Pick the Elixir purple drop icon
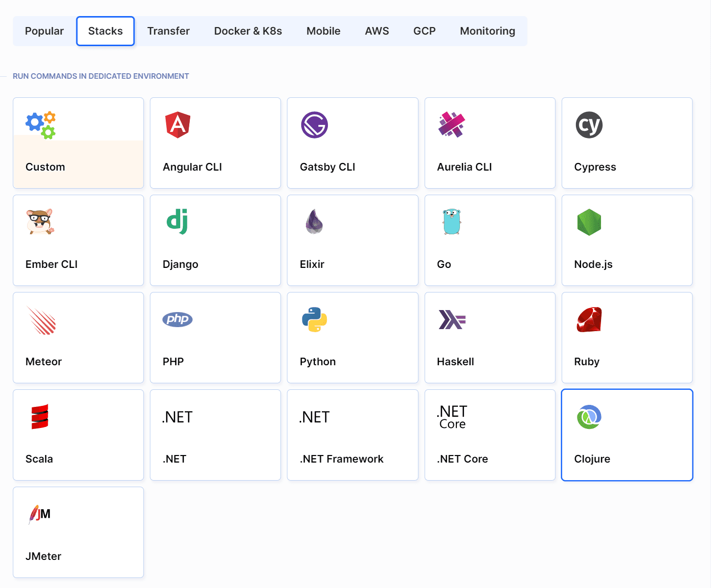The height and width of the screenshot is (588, 711). tap(314, 222)
